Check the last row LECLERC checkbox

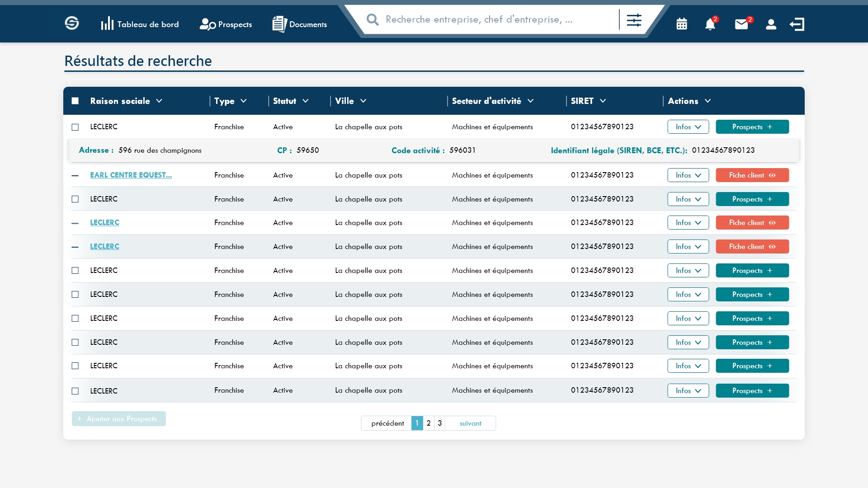pos(75,391)
